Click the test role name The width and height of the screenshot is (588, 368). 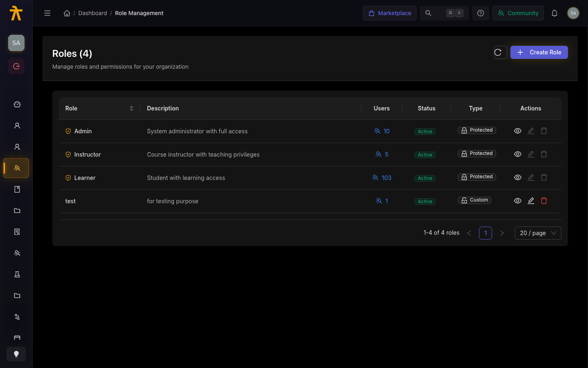(x=70, y=201)
